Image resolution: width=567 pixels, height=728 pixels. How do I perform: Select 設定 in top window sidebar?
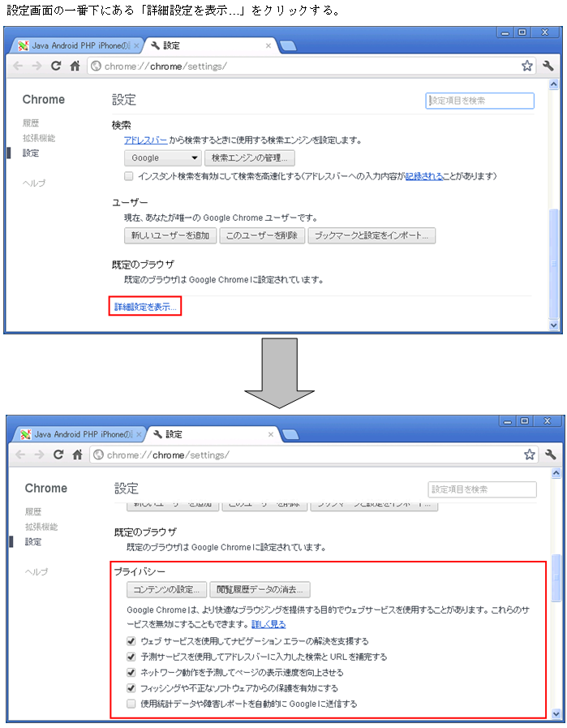click(31, 153)
